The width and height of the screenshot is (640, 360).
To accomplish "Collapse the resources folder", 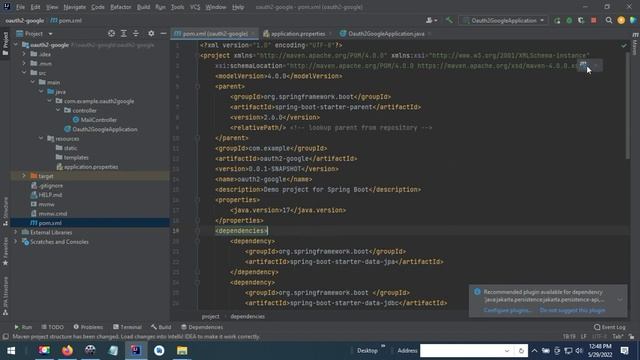I will pos(41,138).
